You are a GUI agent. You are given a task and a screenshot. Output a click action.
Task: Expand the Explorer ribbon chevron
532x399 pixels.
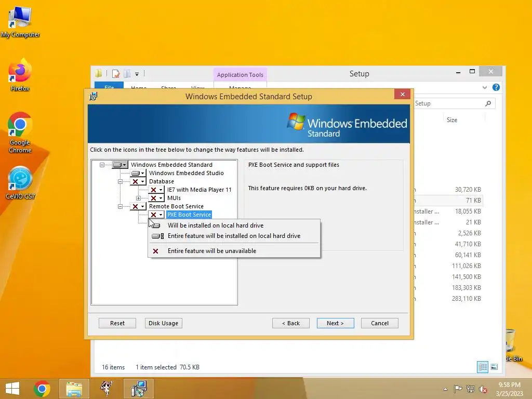pyautogui.click(x=485, y=87)
